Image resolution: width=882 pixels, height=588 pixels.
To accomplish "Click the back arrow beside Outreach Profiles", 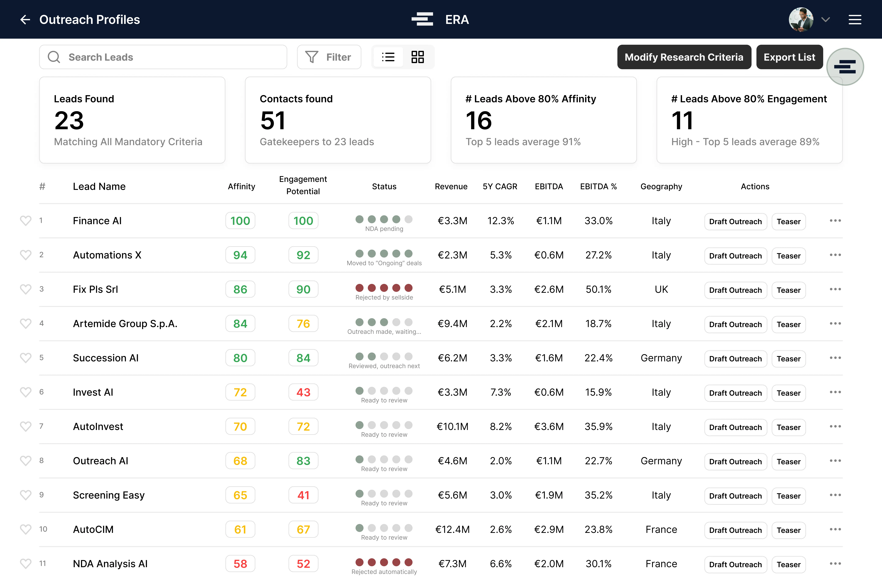I will coord(25,19).
